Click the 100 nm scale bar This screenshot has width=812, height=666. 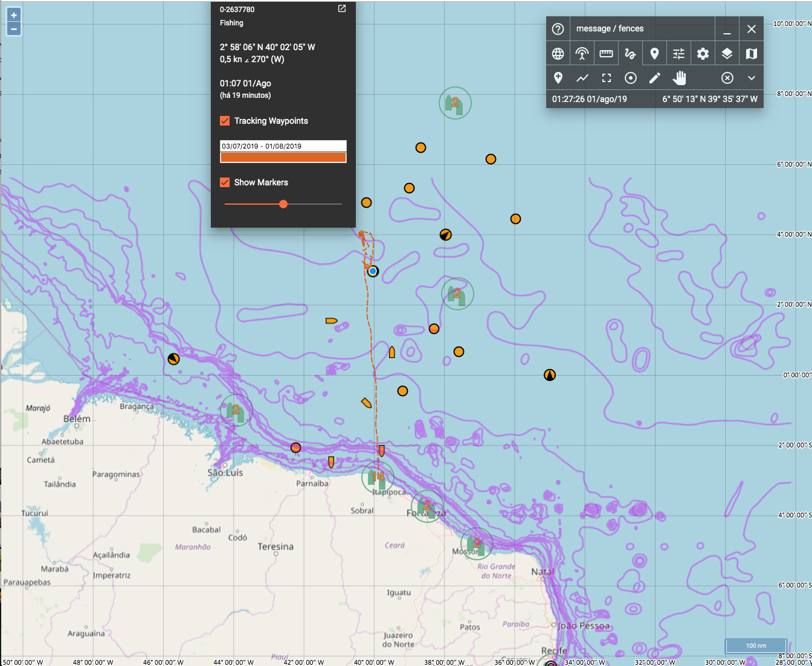tap(756, 645)
